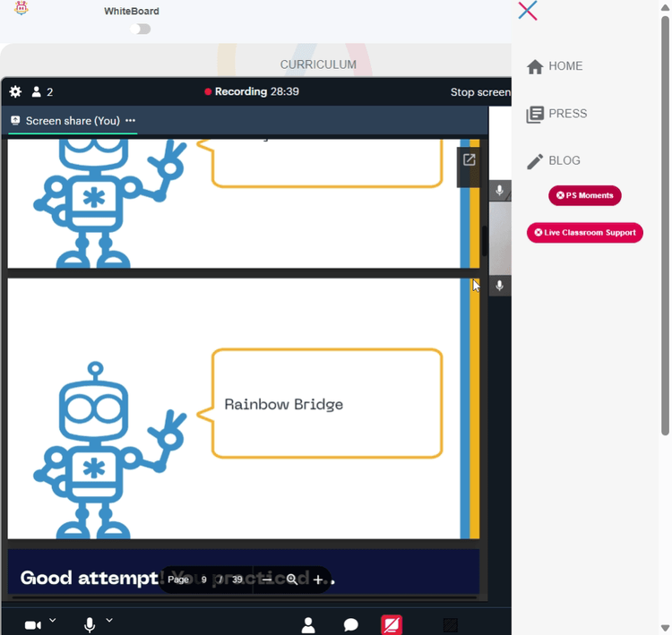Click the home house icon
The height and width of the screenshot is (635, 672).
(535, 66)
